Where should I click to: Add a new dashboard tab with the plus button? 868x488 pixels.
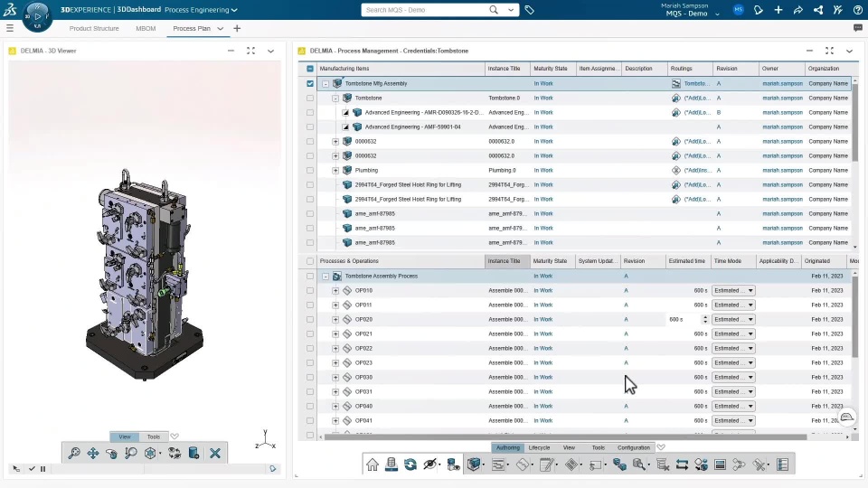pos(237,28)
